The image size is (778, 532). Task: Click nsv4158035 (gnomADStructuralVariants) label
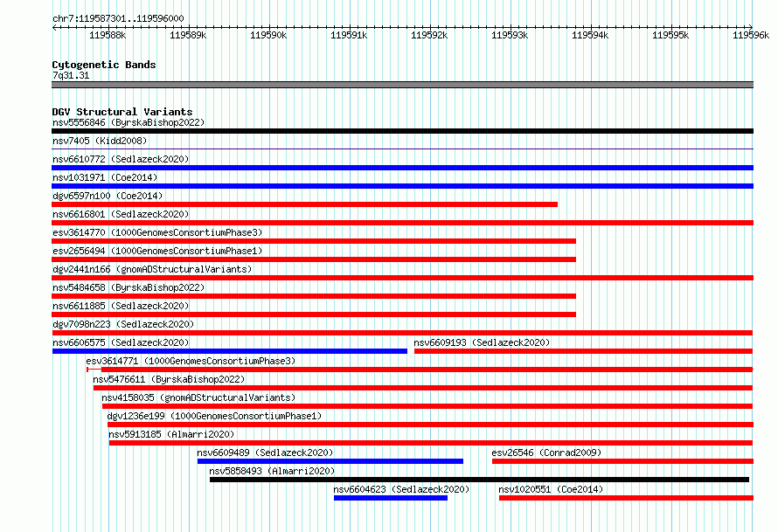(198, 397)
